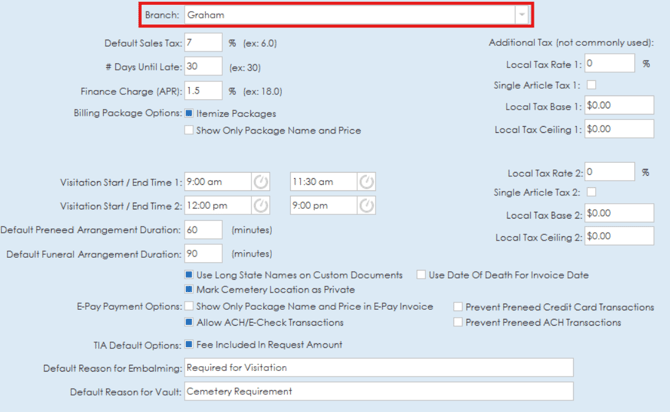Check Single Article Tax 1 box
The image size is (670, 412).
[x=591, y=85]
